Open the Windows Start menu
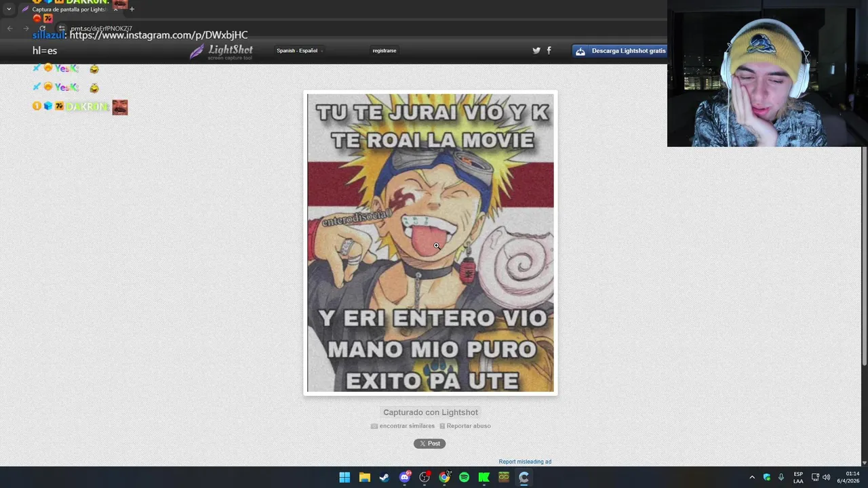This screenshot has height=488, width=868. pyautogui.click(x=344, y=477)
